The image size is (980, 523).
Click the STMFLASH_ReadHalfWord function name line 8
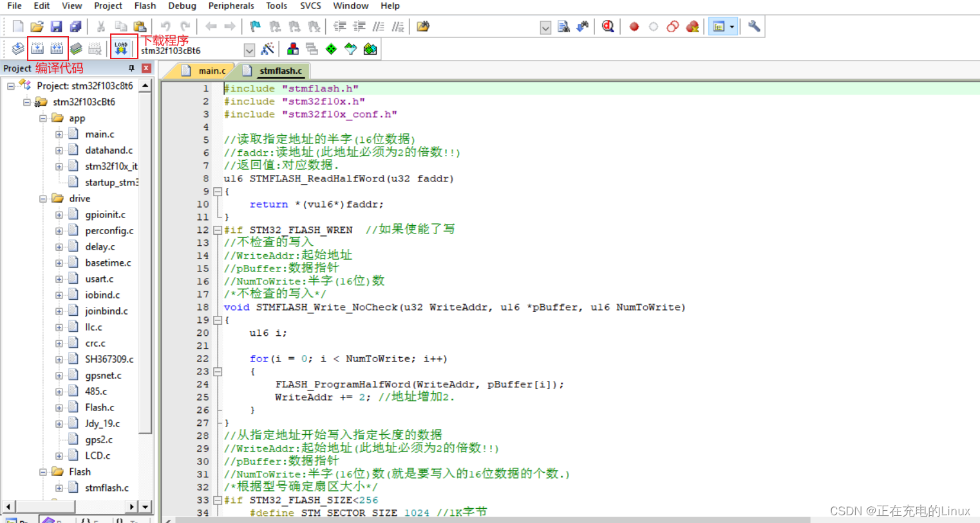point(317,179)
